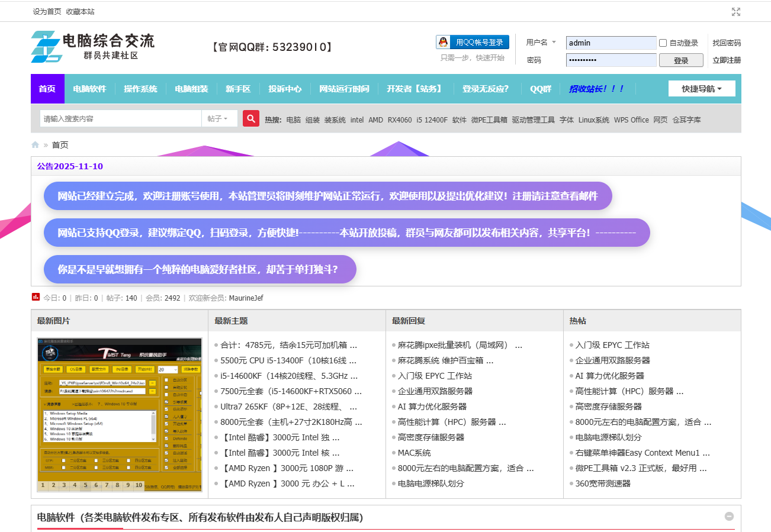Open the 电脑组装 navigation item
The width and height of the screenshot is (771, 532).
191,89
